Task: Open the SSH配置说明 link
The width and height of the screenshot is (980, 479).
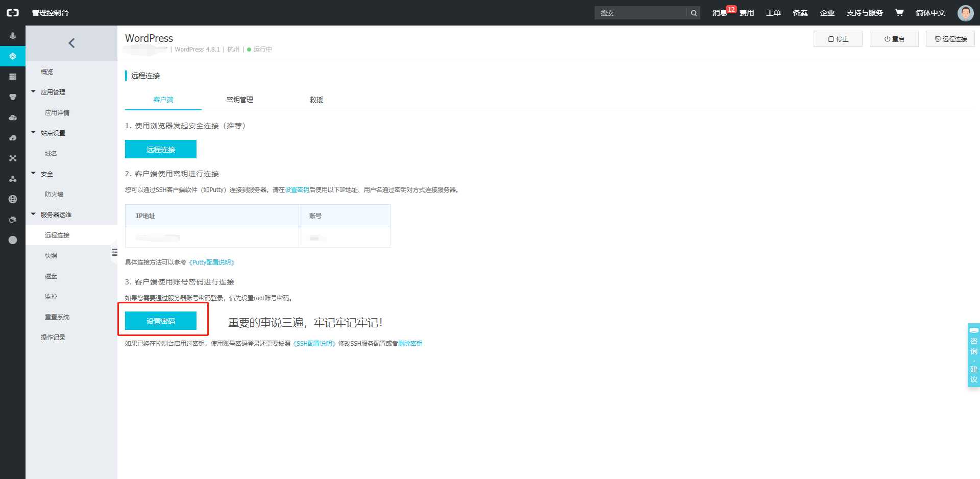Action: [x=314, y=344]
